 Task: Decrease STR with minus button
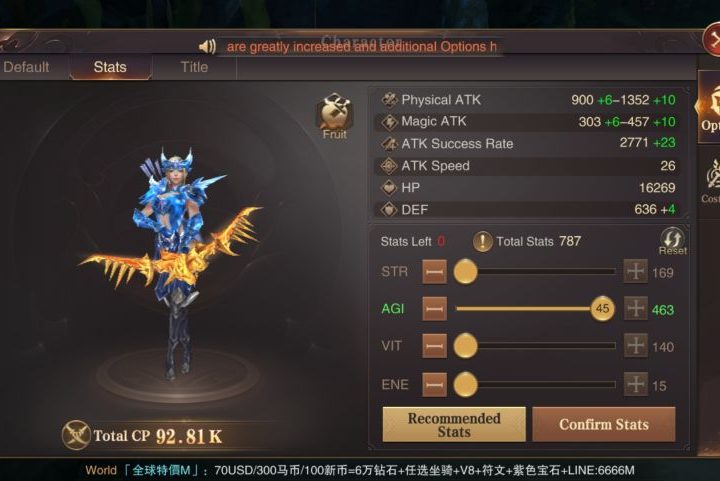[x=434, y=272]
